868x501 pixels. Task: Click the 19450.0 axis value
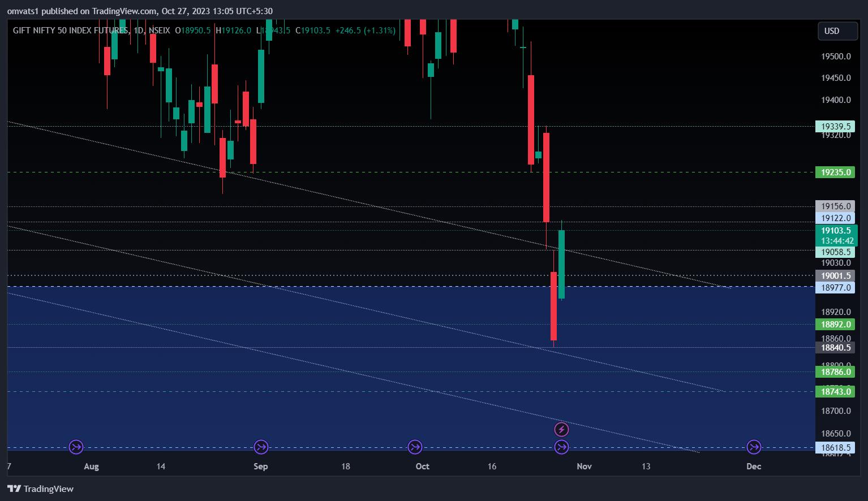836,78
